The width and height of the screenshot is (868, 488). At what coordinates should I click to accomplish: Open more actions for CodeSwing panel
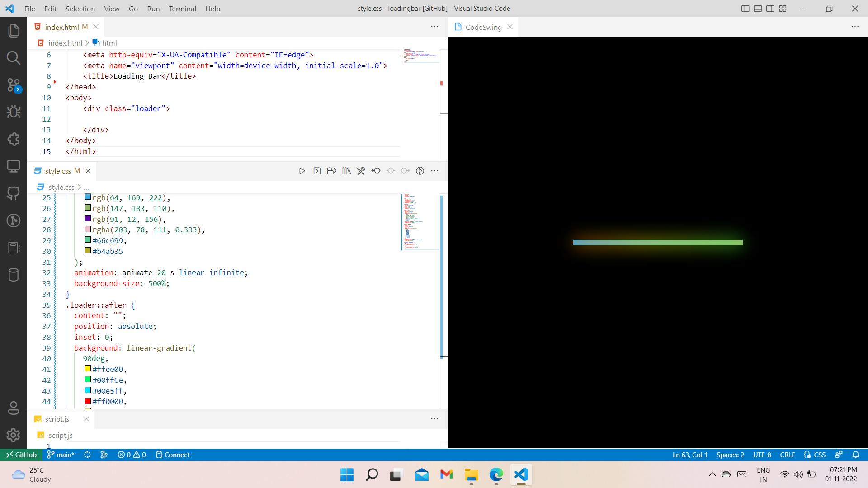tap(855, 27)
